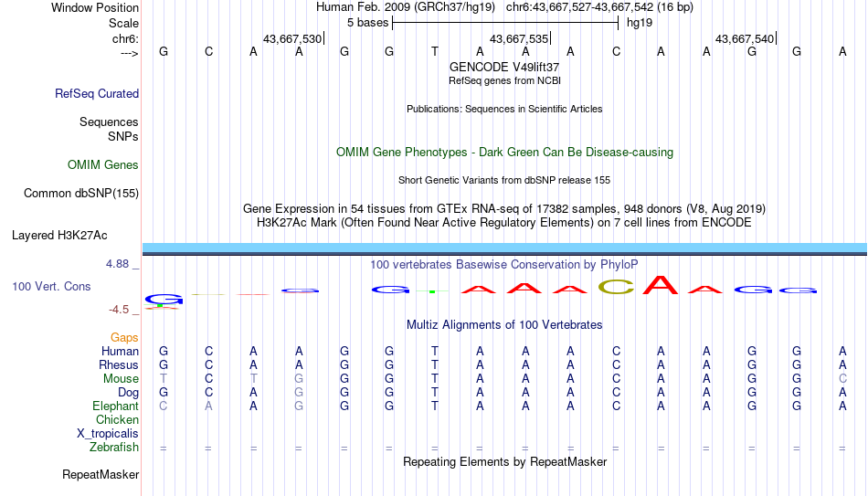Click the 4.88 conservation scale maximum

[x=117, y=264]
